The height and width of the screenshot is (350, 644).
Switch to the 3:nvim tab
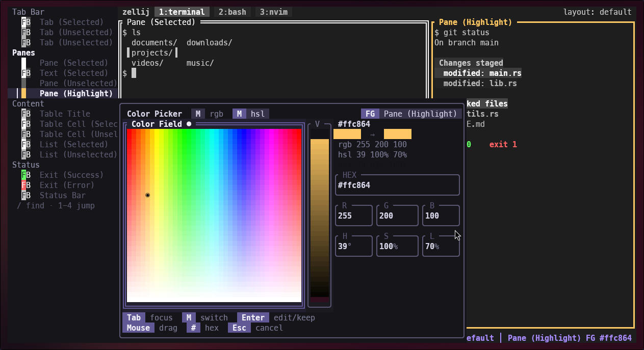click(274, 12)
